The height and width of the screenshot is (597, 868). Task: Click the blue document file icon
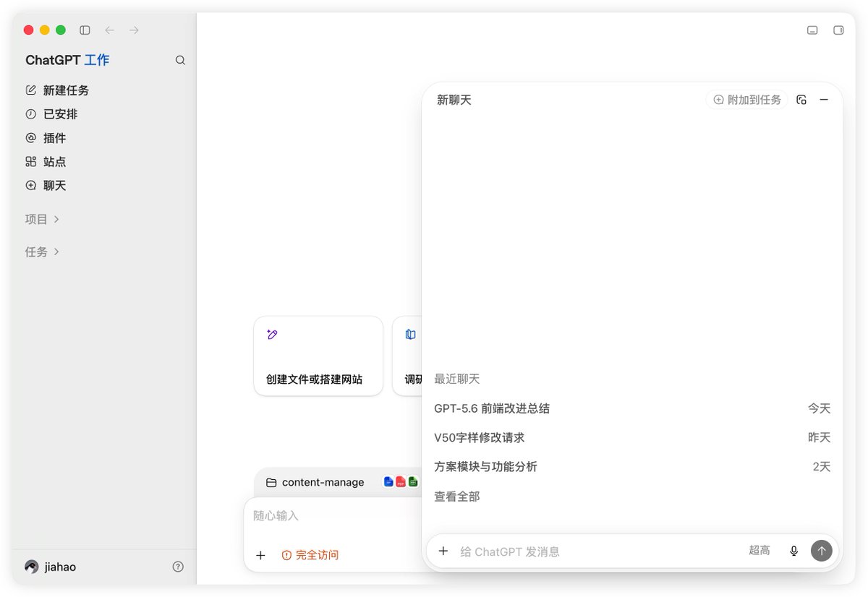click(x=388, y=481)
